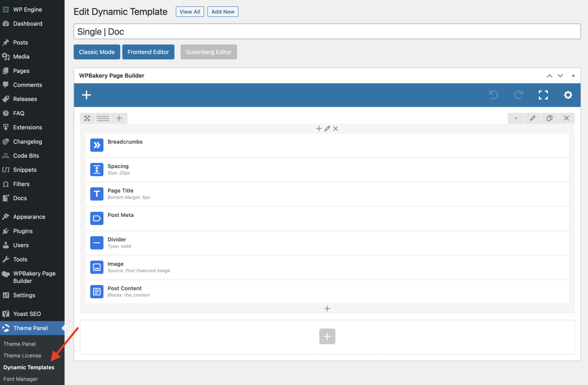The width and height of the screenshot is (588, 385).
Task: Open the Yoast SEO menu
Action: click(x=27, y=313)
